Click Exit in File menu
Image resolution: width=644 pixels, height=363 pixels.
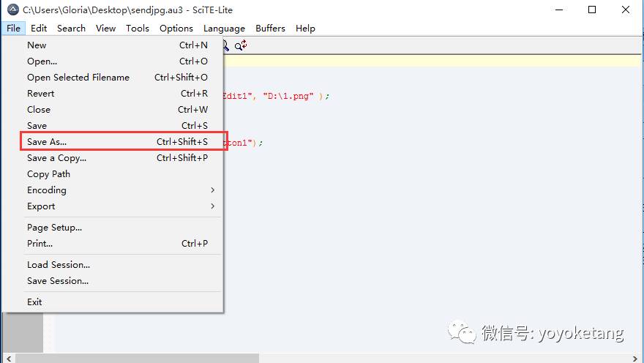tap(113, 302)
